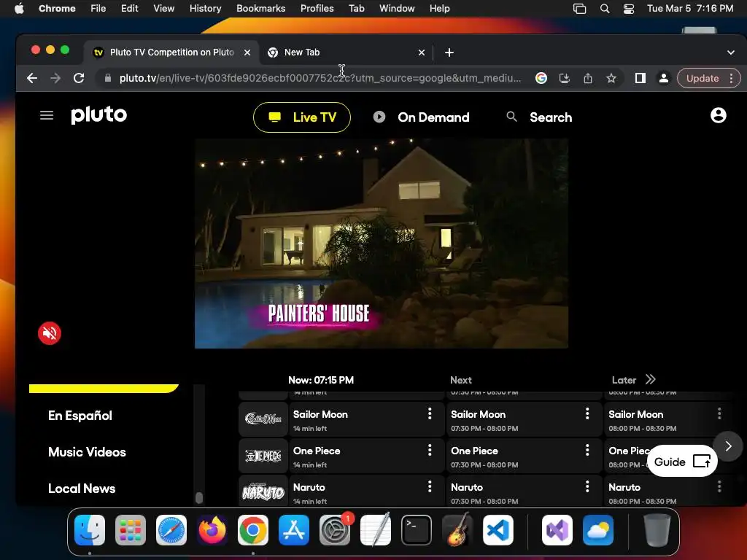The width and height of the screenshot is (747, 560).
Task: Open options for Naruto 08:00 PM
Action: (719, 486)
